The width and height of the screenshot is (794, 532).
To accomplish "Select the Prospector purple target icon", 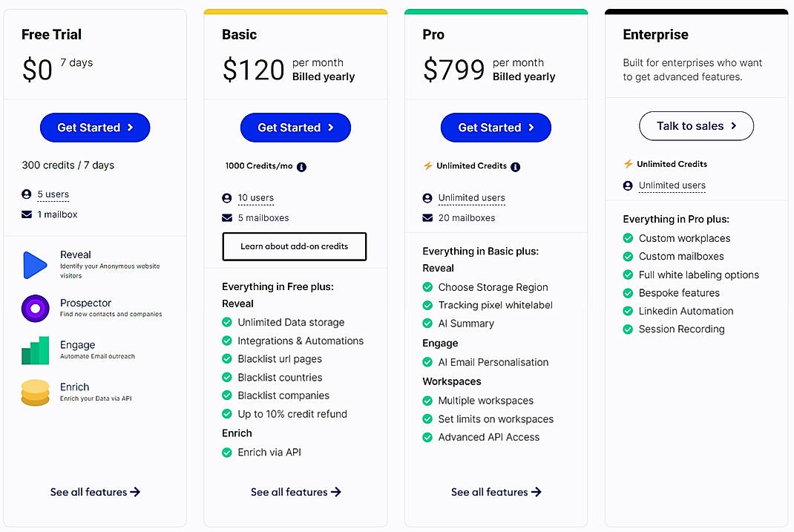I will pos(35,307).
